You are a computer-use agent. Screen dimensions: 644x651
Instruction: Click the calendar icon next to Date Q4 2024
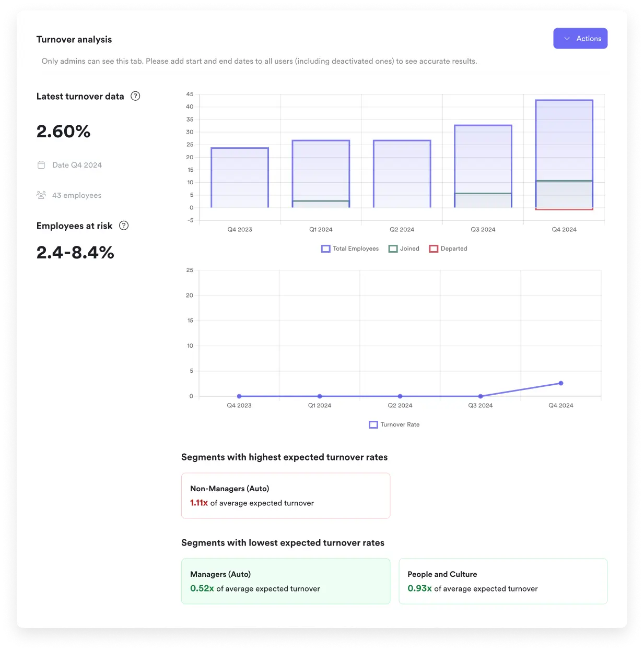41,164
